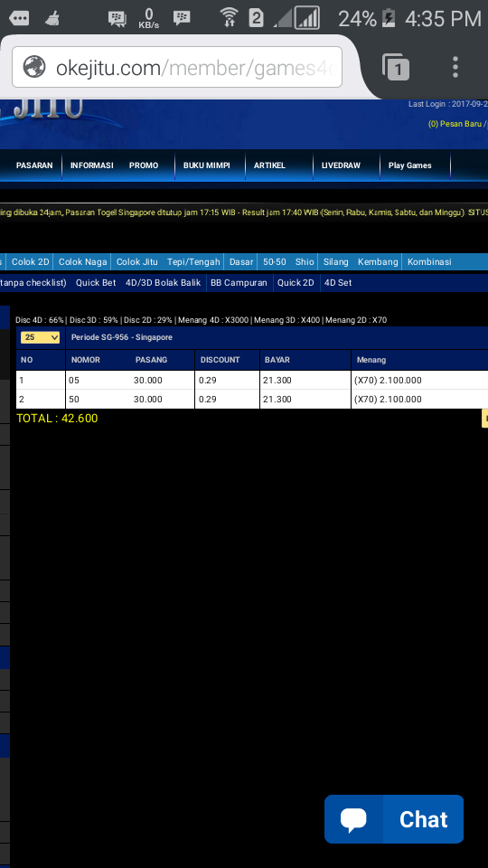Tap the Wi-Fi status icon

[229, 18]
